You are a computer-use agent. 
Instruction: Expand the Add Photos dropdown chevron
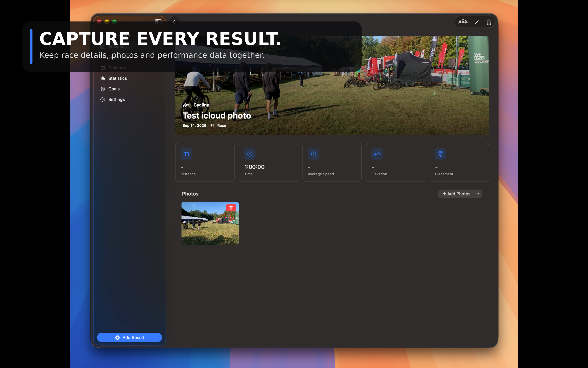[x=478, y=194]
